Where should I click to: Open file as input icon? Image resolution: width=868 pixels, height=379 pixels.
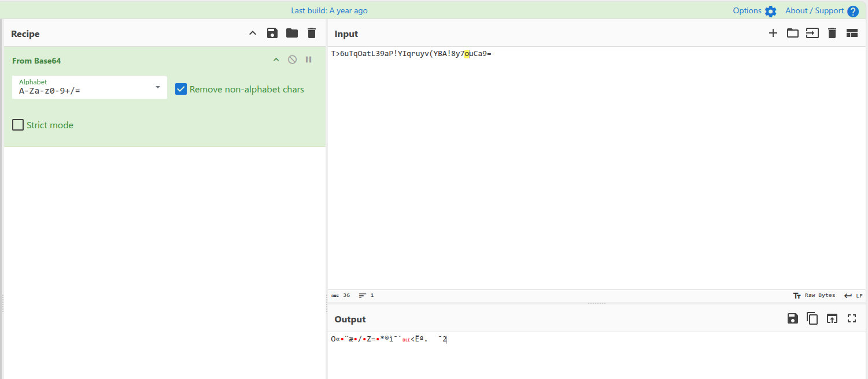812,34
